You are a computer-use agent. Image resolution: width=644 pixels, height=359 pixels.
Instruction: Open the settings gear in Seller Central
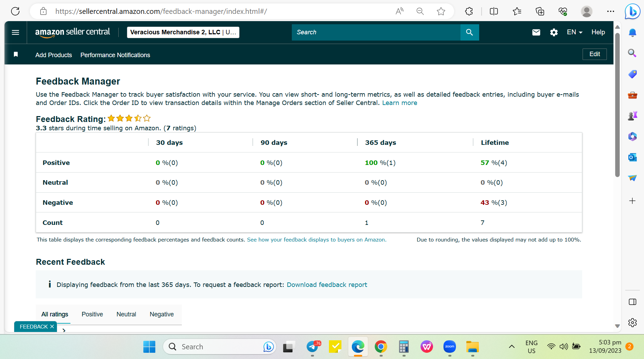click(554, 32)
